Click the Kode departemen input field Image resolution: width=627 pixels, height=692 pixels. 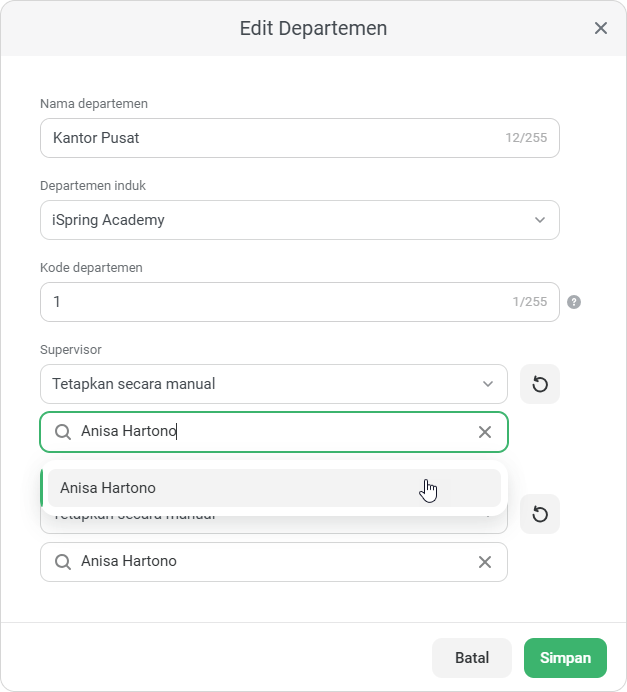point(300,302)
